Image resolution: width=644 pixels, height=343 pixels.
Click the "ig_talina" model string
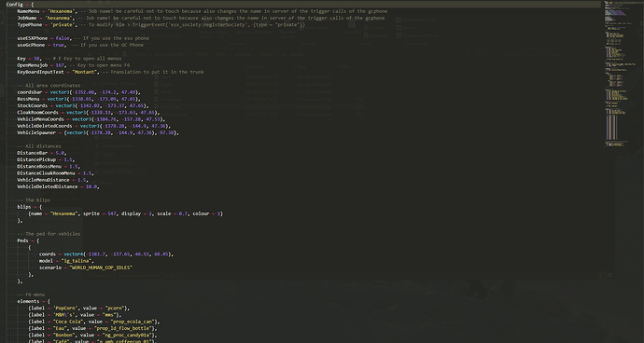tap(77, 261)
